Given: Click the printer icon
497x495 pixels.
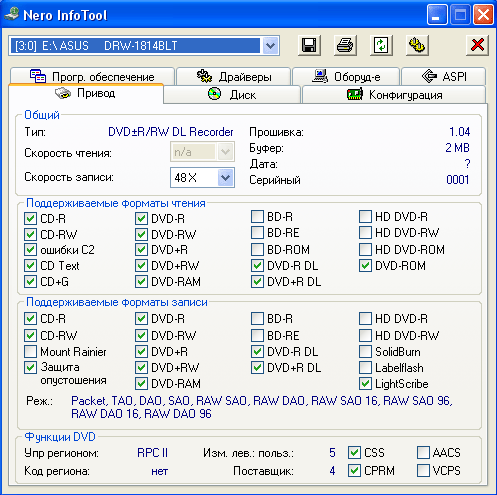Looking at the screenshot, I should coord(345,45).
